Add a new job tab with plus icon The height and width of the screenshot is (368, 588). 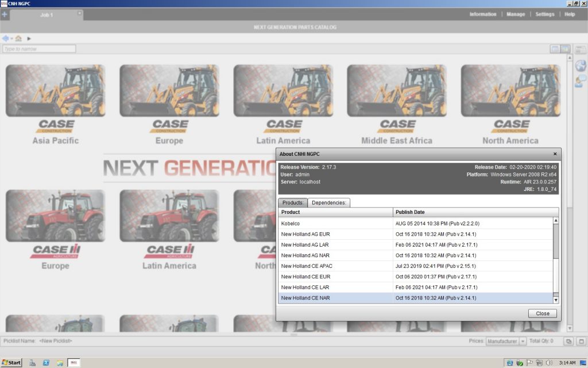click(x=5, y=14)
